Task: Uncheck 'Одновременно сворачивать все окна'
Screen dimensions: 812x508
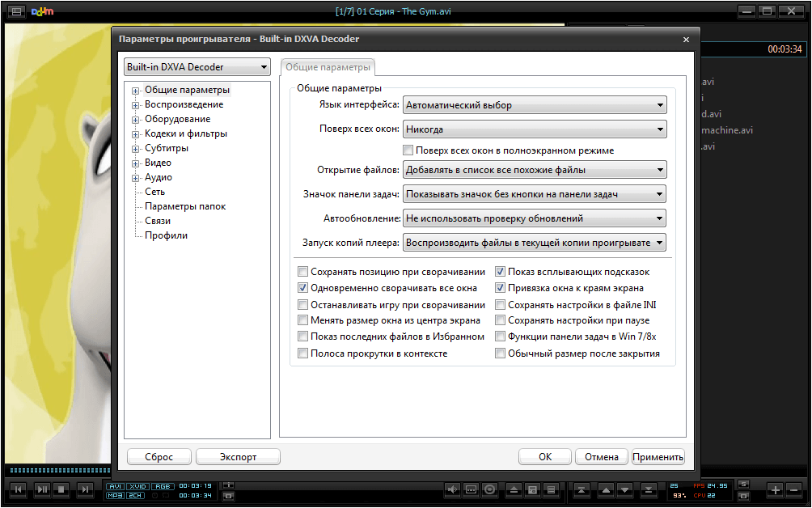Action: (x=303, y=287)
